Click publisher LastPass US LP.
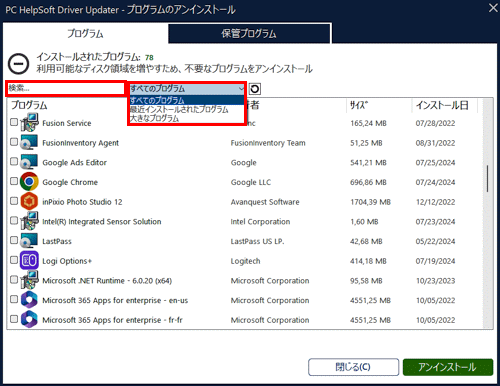The width and height of the screenshot is (500, 386). pos(257,241)
